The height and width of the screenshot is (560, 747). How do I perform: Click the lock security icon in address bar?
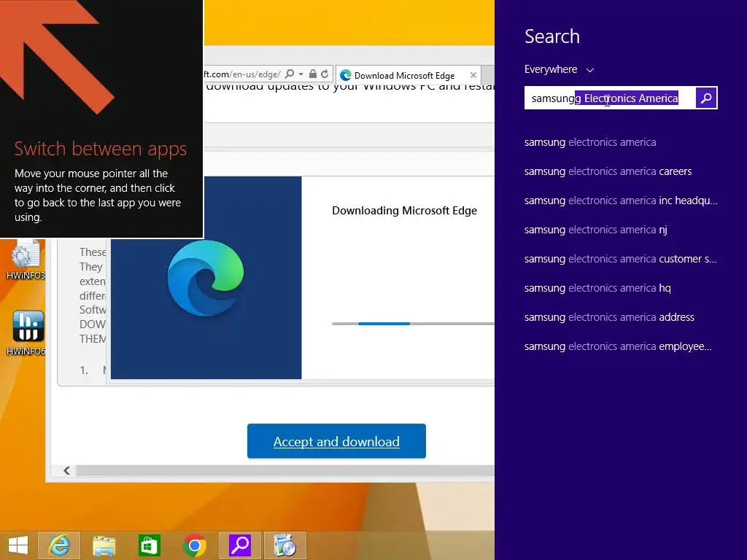coord(312,74)
